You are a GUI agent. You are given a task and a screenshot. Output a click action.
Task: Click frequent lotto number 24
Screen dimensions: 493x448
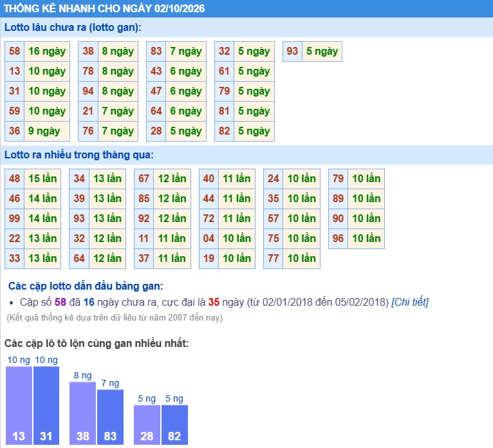click(x=274, y=179)
